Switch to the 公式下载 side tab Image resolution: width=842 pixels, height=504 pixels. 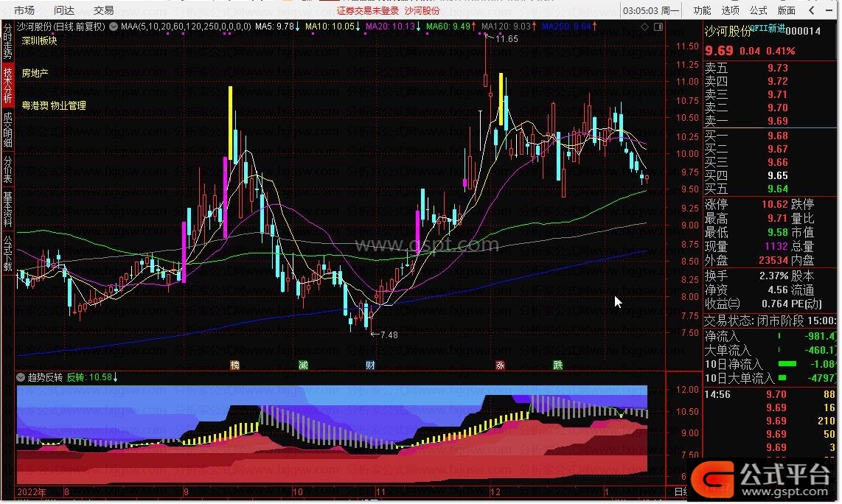point(7,253)
